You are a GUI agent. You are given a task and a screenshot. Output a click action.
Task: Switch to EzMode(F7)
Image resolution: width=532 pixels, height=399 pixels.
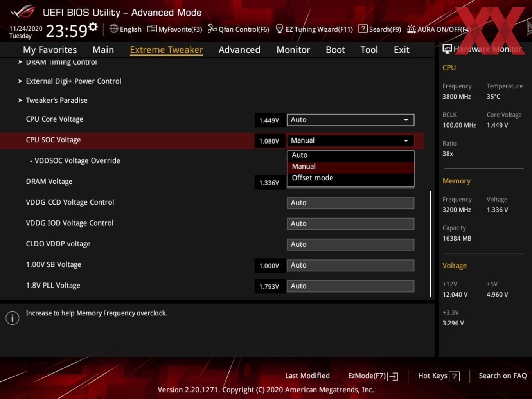pos(372,376)
